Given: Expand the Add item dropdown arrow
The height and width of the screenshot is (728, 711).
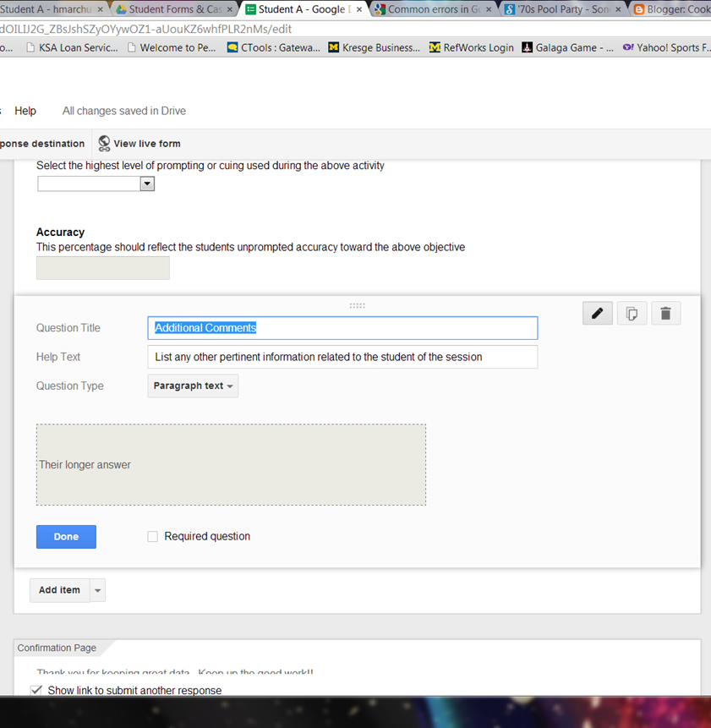Looking at the screenshot, I should 97,590.
